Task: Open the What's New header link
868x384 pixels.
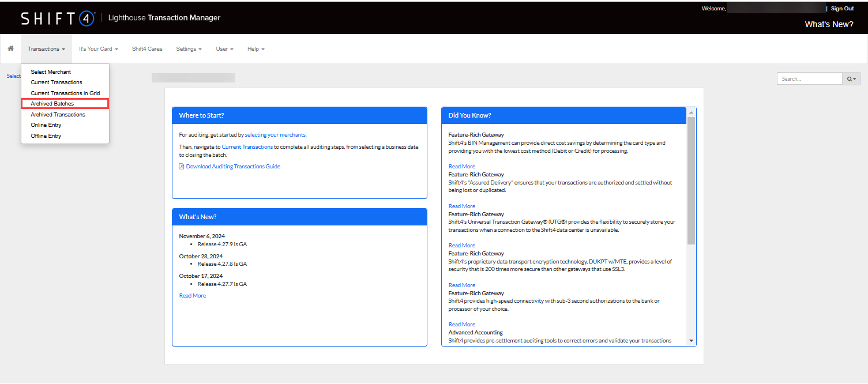Action: 829,24
